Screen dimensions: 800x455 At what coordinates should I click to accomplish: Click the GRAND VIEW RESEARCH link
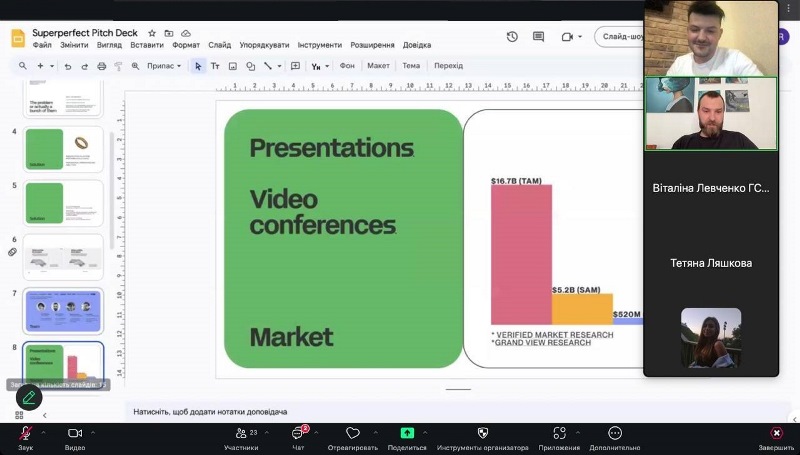543,343
